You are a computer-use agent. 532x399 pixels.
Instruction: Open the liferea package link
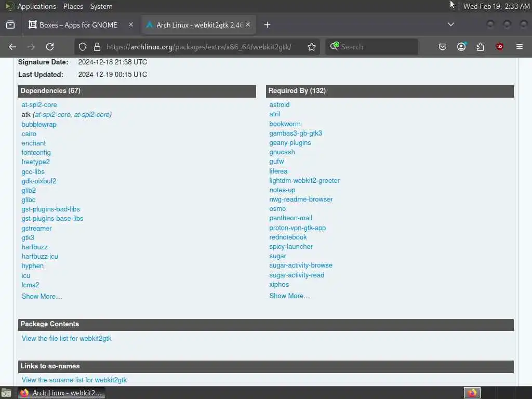click(x=278, y=171)
